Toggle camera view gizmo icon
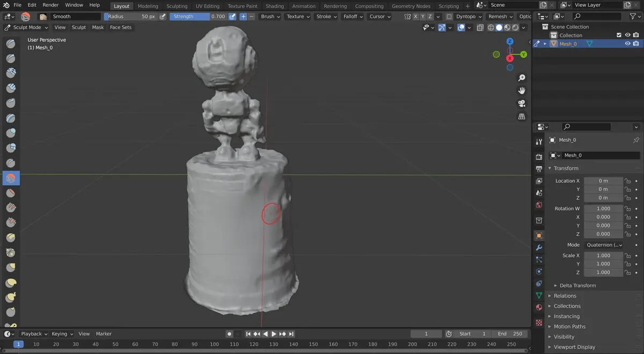Image resolution: width=644 pixels, height=354 pixels. pyautogui.click(x=521, y=104)
